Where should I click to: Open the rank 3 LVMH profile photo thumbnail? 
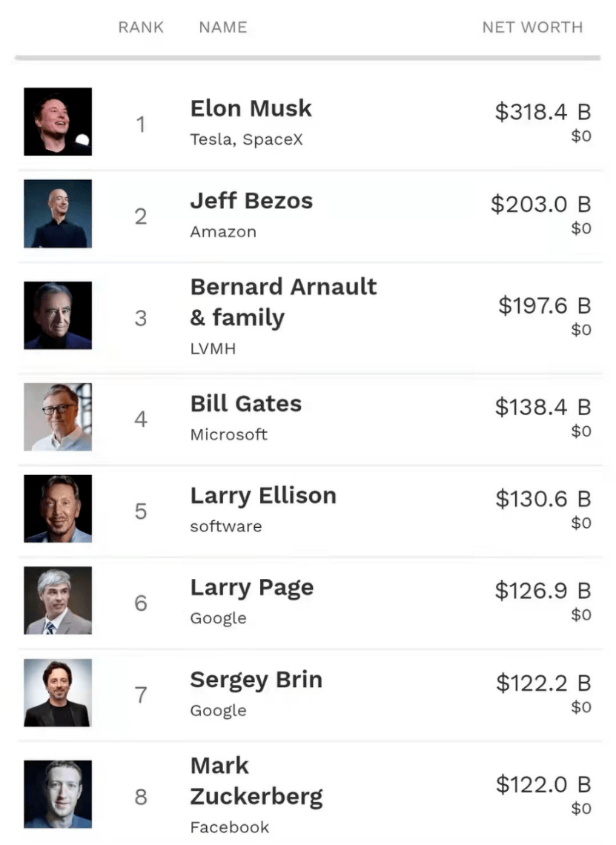tap(58, 315)
